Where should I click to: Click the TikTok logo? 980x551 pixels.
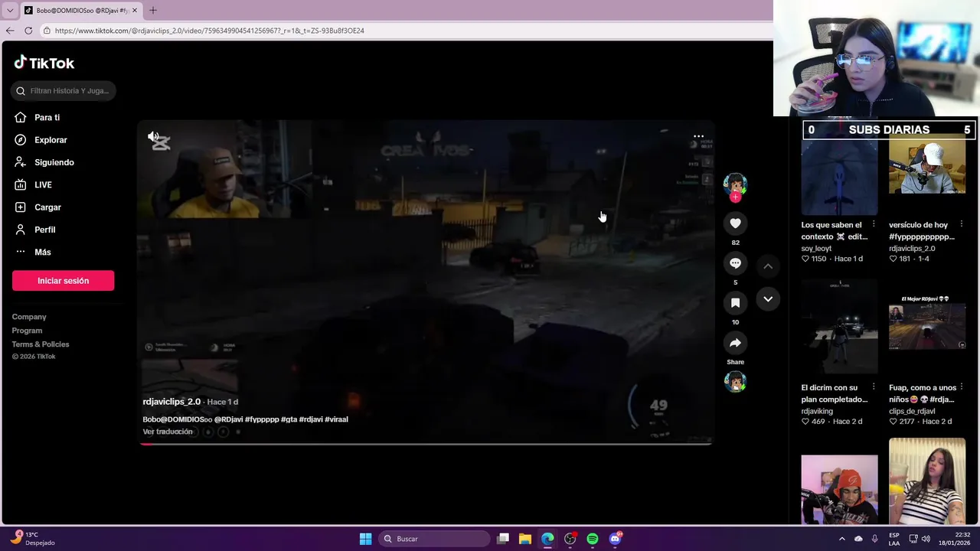[x=44, y=63]
